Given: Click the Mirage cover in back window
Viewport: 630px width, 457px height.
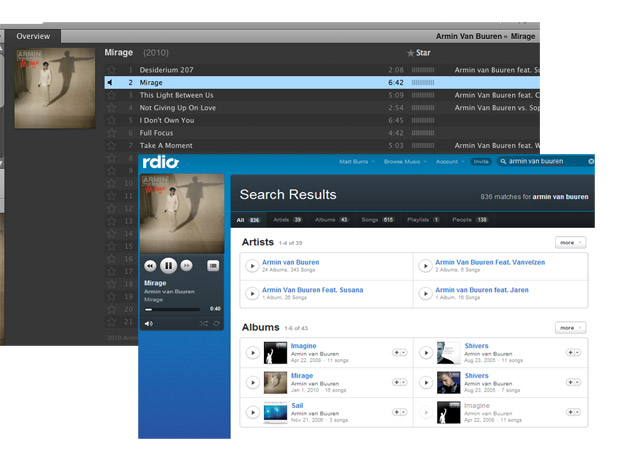Looking at the screenshot, I should 55,88.
